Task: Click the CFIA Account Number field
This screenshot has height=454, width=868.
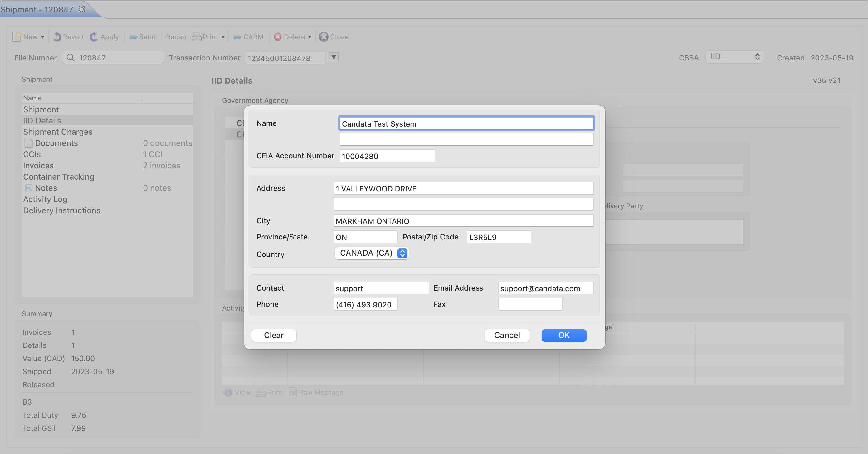Action: (387, 156)
